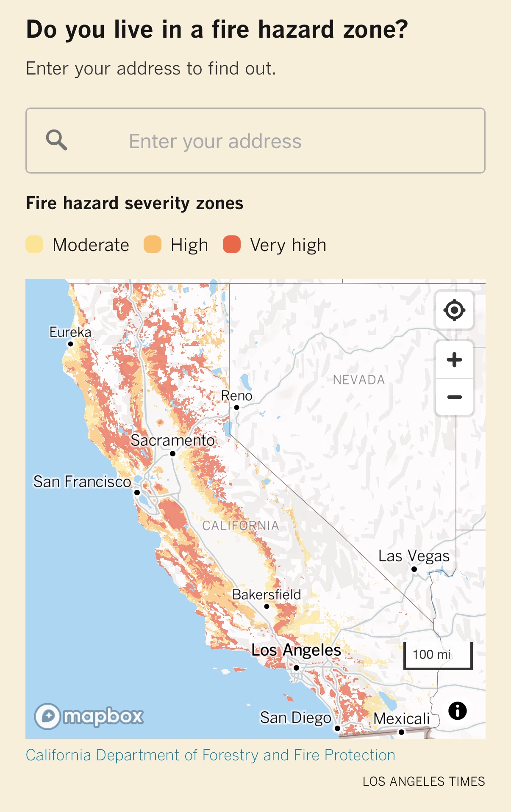Click the Enter your address field
Screen dimensions: 511x812
pyautogui.click(x=271, y=141)
